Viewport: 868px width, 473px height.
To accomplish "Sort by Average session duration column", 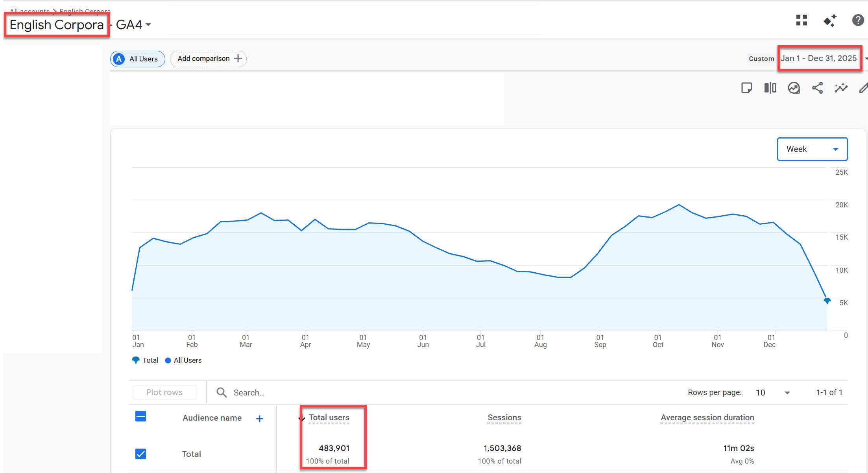I will (707, 418).
